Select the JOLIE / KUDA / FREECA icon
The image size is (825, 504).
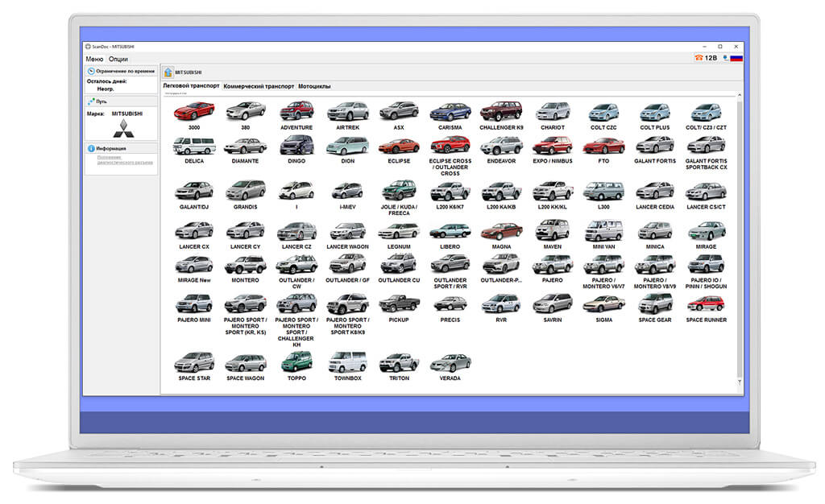[x=399, y=190]
